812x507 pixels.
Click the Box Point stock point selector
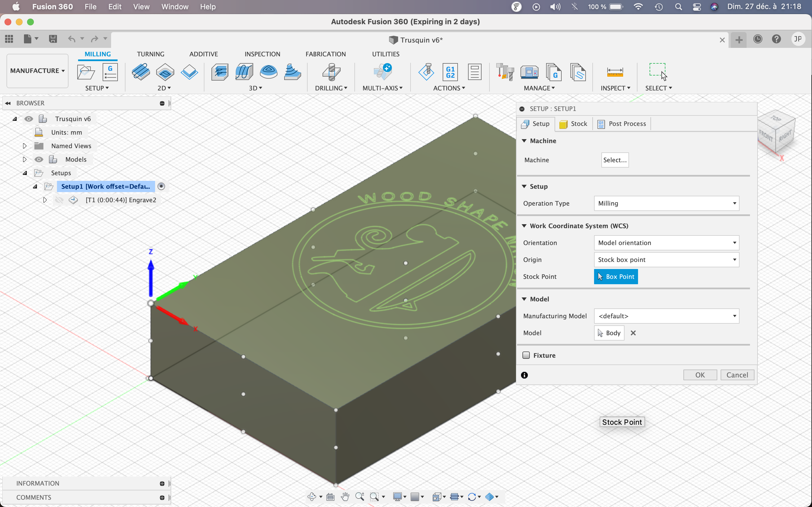pos(615,277)
